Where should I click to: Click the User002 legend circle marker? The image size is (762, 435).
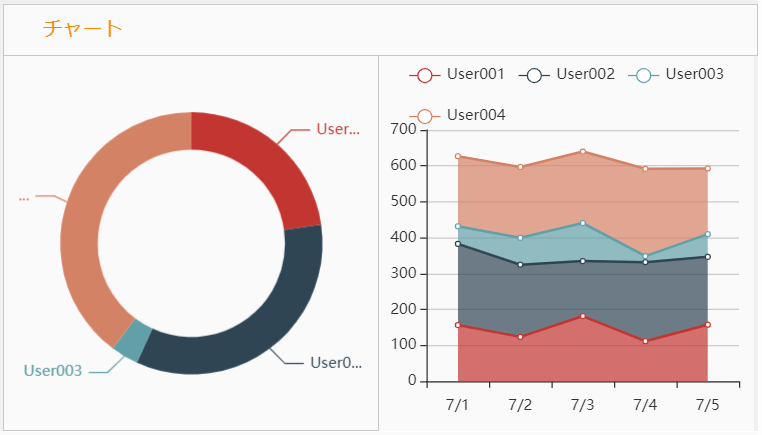tap(534, 75)
